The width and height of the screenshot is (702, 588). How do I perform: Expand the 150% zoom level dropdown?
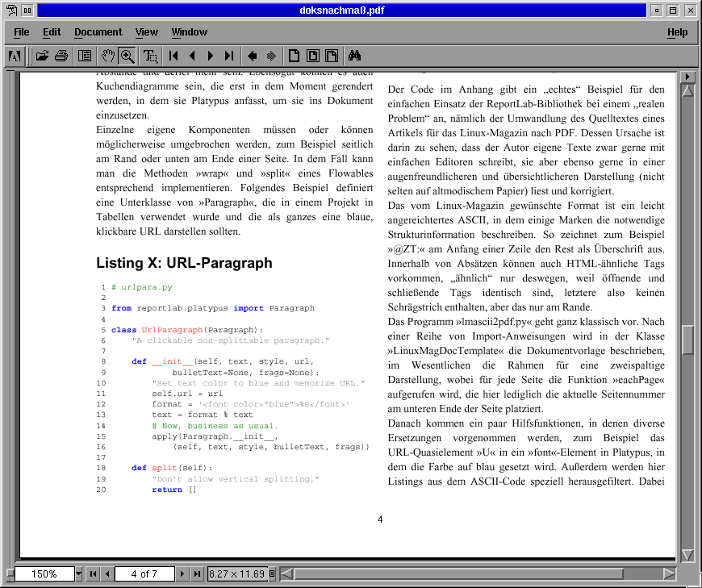[x=78, y=574]
